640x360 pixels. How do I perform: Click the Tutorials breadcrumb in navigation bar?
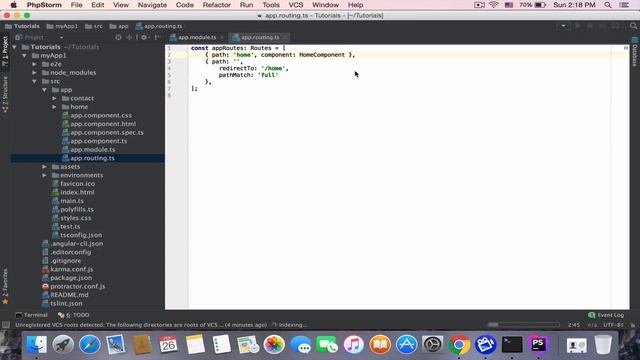click(22, 26)
